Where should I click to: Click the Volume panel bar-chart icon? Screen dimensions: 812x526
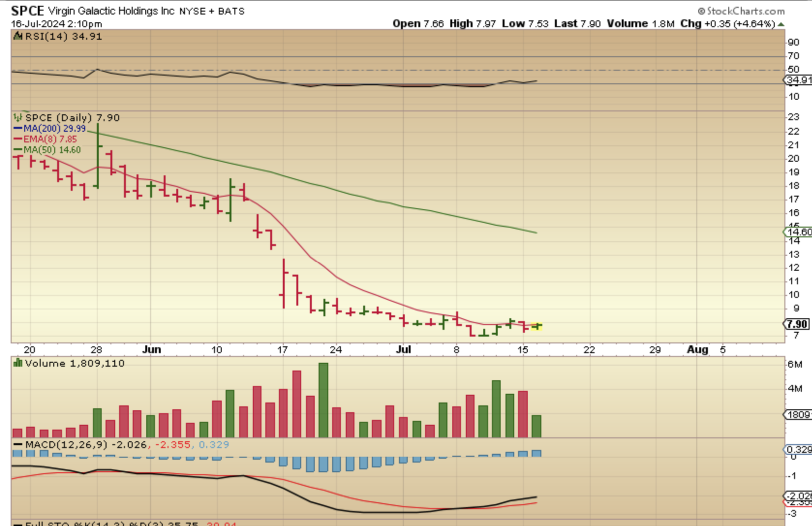tap(18, 363)
